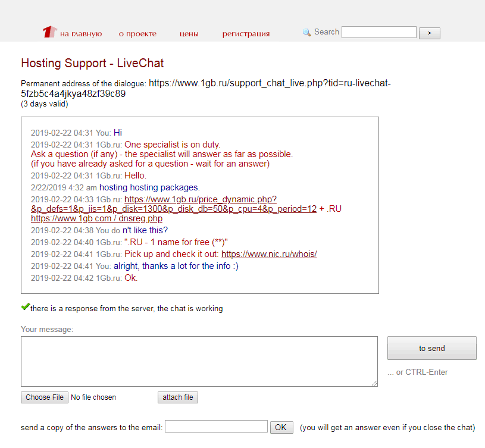Click the message box resize handle
This screenshot has height=448, width=485.
(374, 383)
